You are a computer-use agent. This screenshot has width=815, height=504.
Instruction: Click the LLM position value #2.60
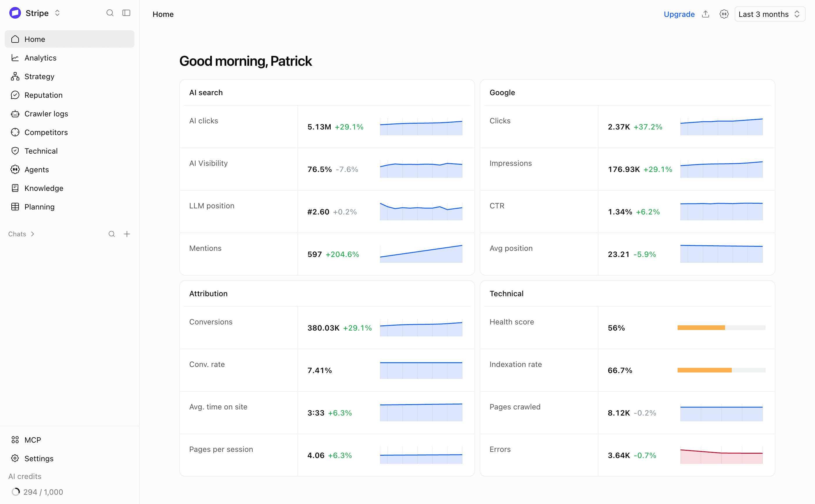click(318, 212)
